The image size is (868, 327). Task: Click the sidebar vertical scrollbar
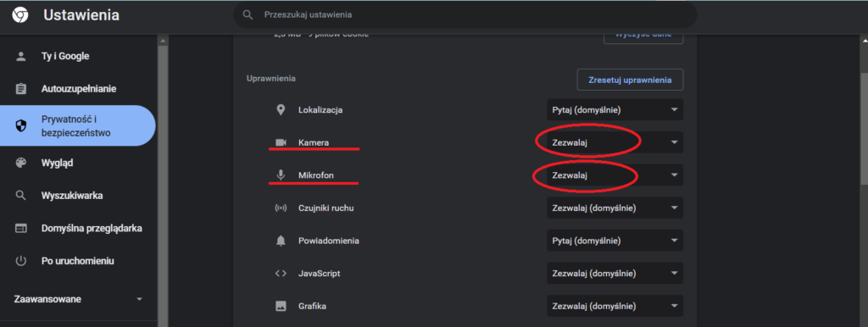(x=163, y=181)
